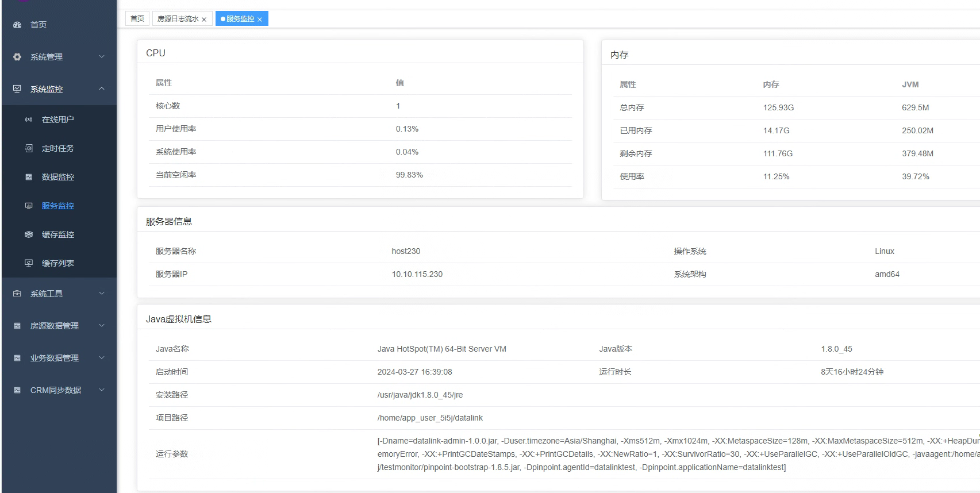Open the 定时任务 menu item
The width and height of the screenshot is (980, 493).
coord(59,148)
